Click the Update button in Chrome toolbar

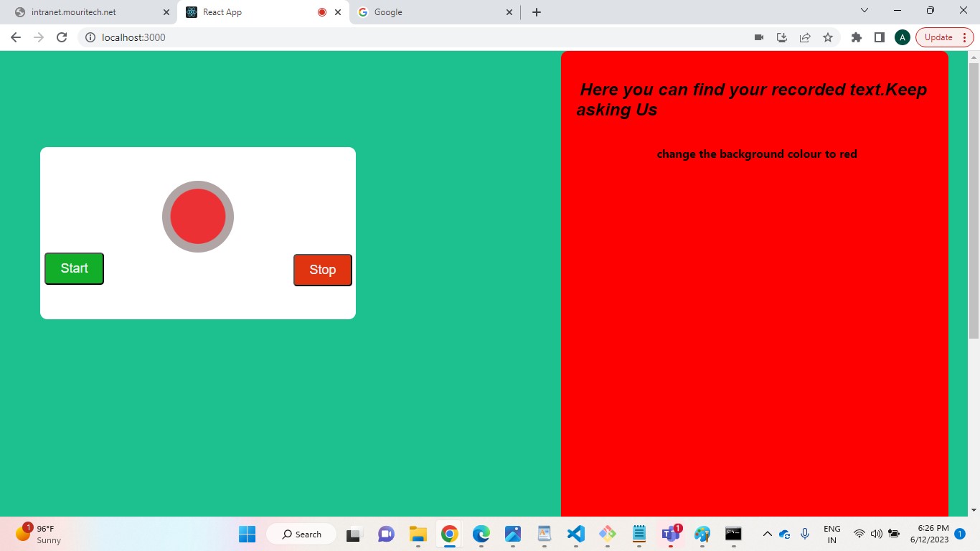938,37
